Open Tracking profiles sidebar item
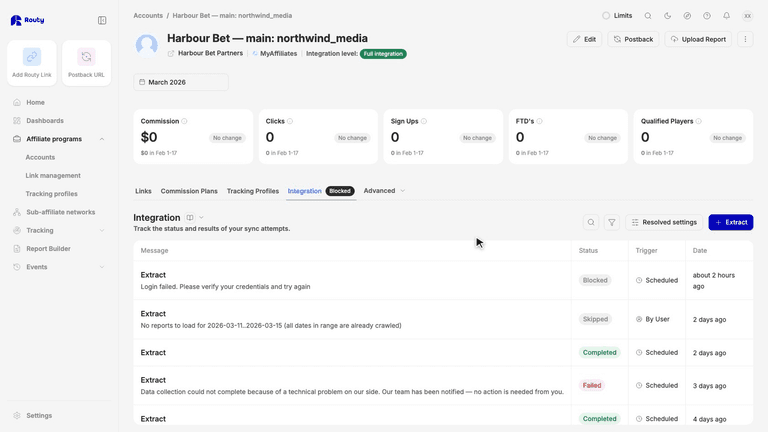 click(51, 194)
